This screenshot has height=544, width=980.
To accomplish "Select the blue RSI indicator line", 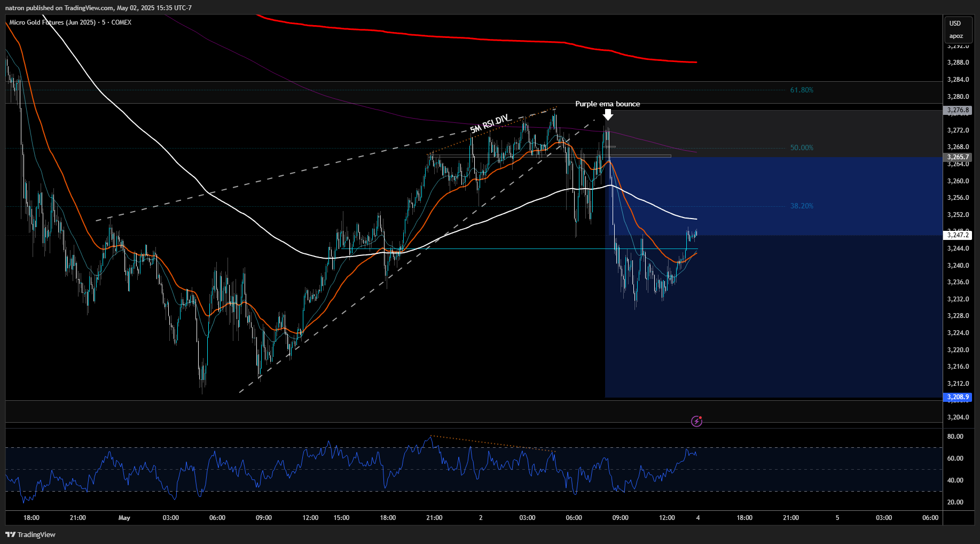I will [x=351, y=469].
